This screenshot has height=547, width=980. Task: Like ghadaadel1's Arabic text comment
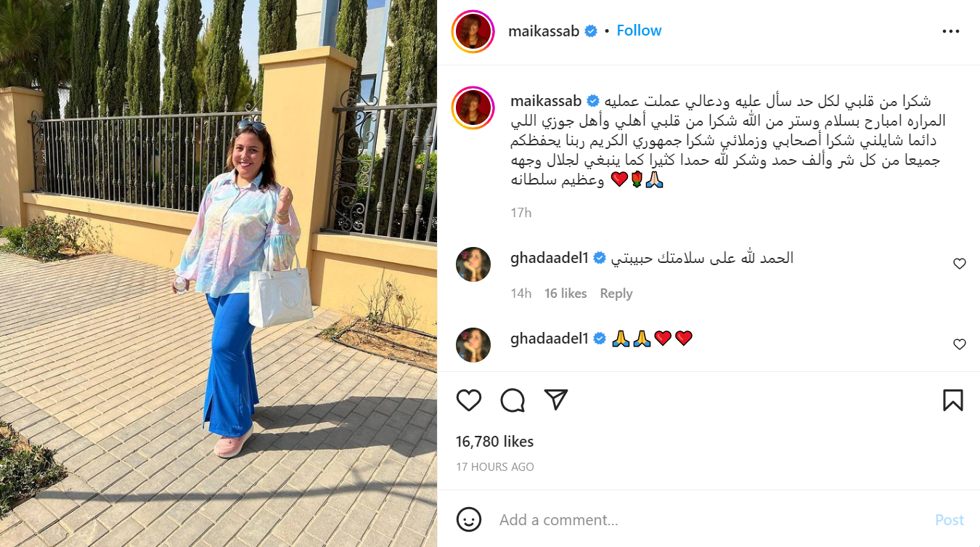(960, 264)
